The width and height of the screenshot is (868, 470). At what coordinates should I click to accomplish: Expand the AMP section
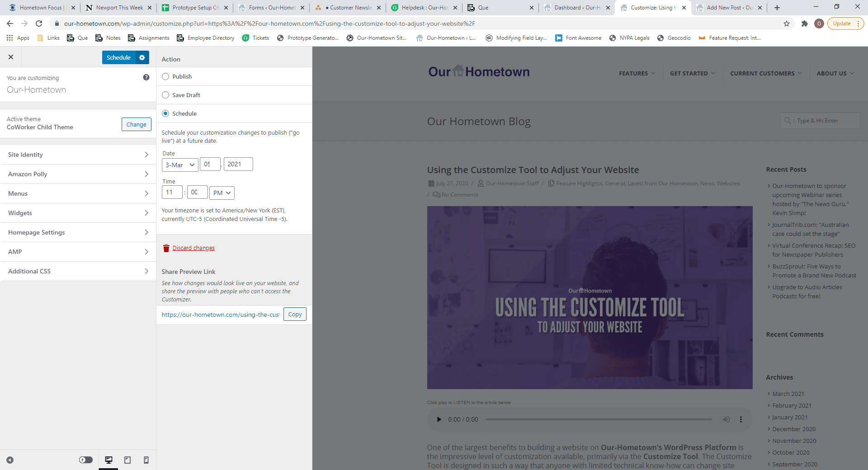point(78,252)
